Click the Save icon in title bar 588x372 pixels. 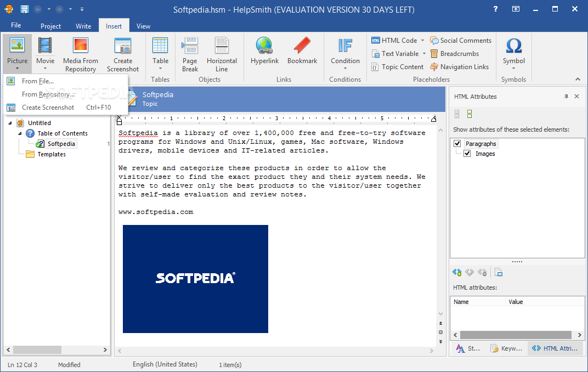click(24, 9)
